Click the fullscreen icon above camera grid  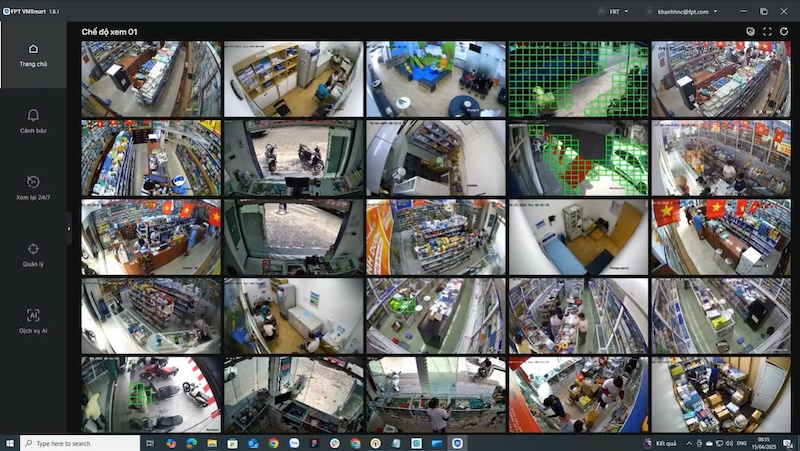click(767, 32)
